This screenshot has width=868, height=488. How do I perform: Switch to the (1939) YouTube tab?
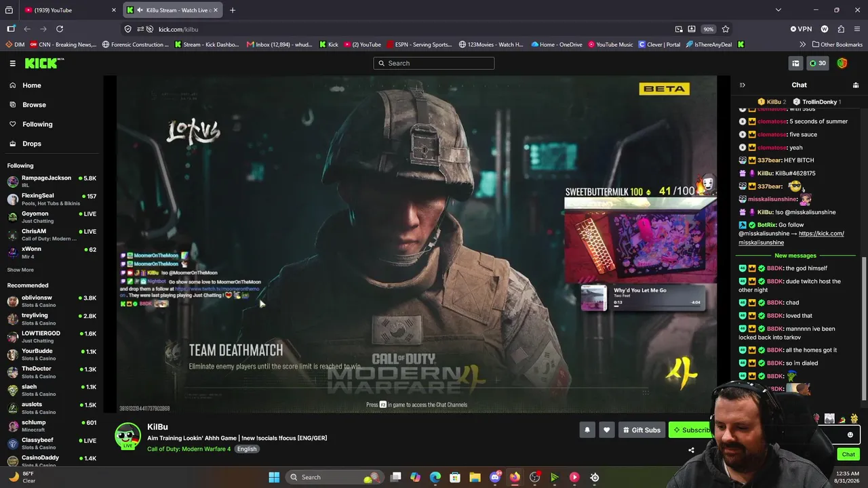pyautogui.click(x=63, y=10)
